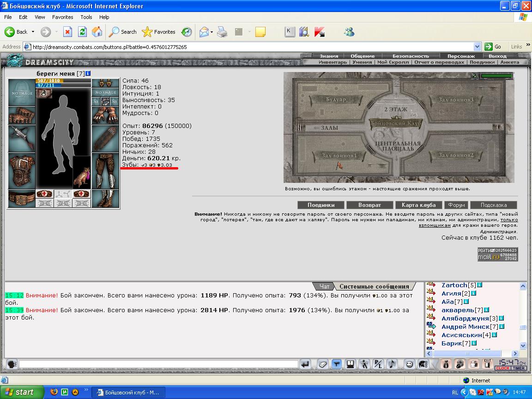Click the ring in the middle ring slot
532x399 pixels.
(105, 102)
